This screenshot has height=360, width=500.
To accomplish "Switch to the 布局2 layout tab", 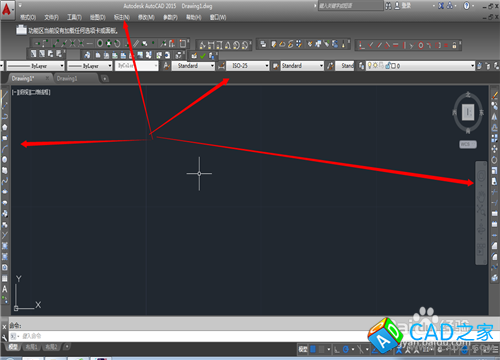I will 51,347.
